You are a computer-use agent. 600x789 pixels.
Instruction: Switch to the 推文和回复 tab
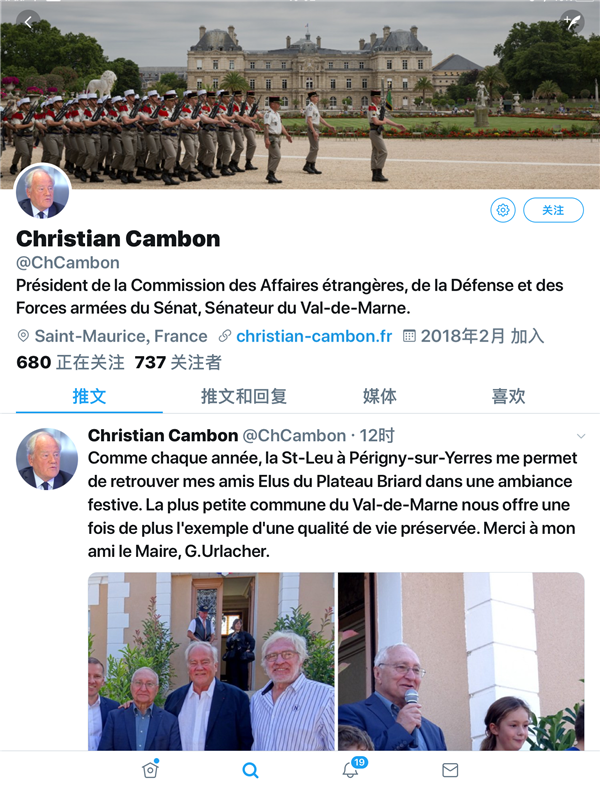tap(244, 396)
